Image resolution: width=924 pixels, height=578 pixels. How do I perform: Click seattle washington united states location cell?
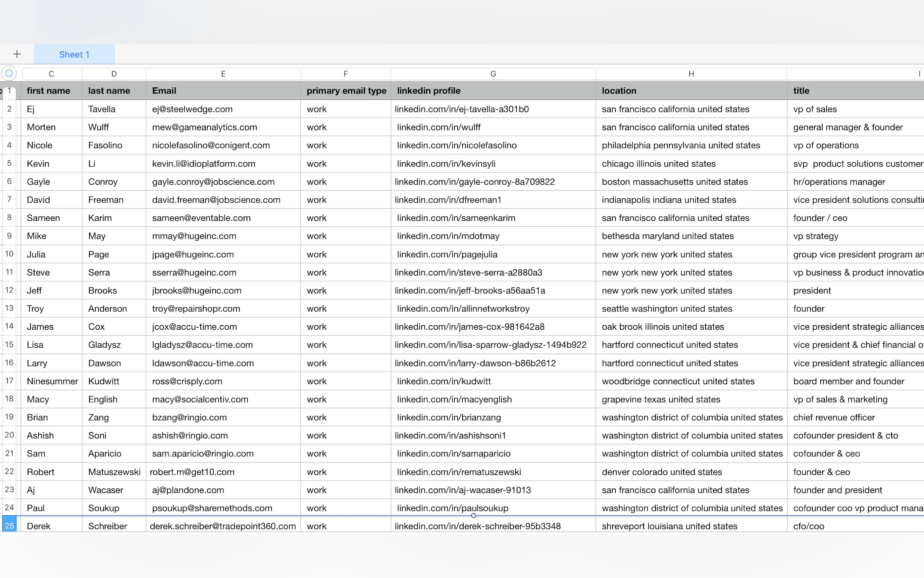point(692,309)
